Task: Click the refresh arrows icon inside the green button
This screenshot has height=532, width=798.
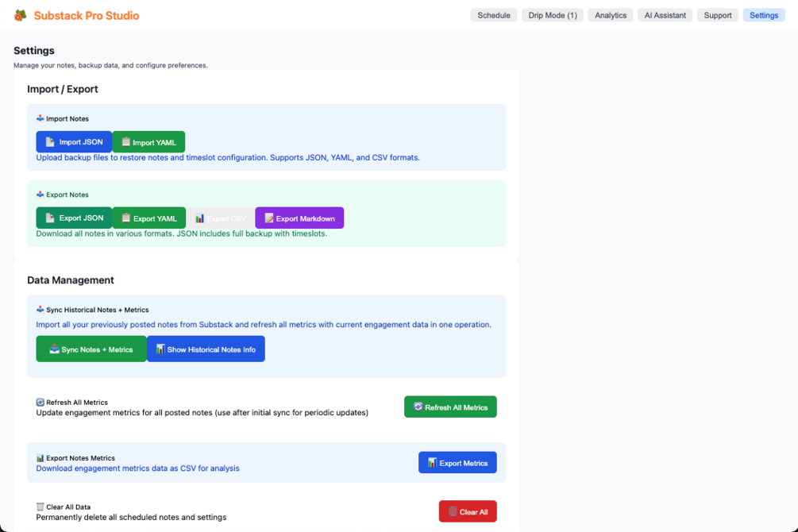Action: pyautogui.click(x=418, y=407)
